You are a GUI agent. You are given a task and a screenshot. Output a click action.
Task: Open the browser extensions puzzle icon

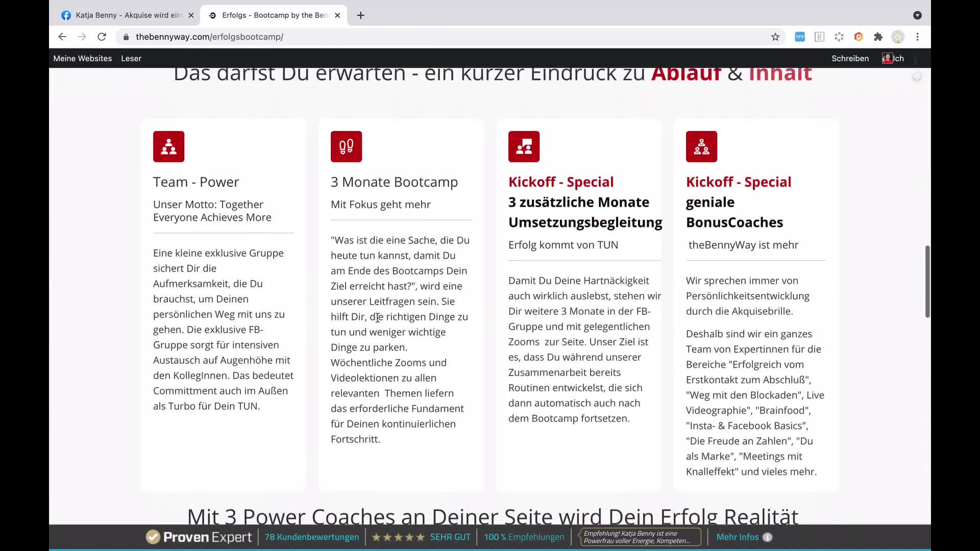pos(878,37)
